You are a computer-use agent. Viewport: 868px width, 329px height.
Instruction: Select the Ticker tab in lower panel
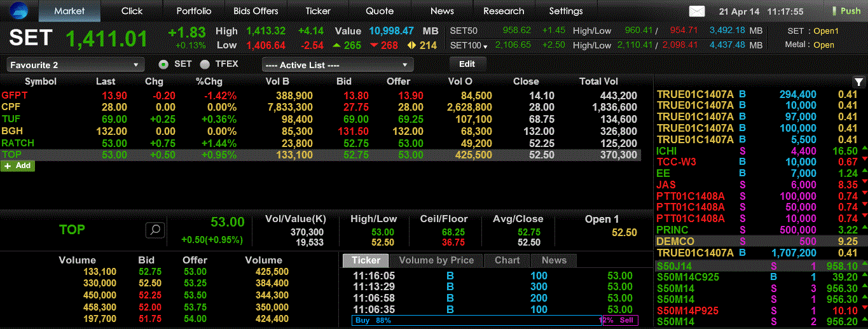tap(366, 260)
